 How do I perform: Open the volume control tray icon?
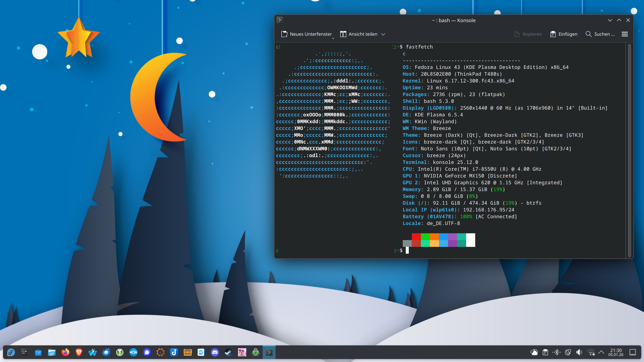pyautogui.click(x=579, y=352)
